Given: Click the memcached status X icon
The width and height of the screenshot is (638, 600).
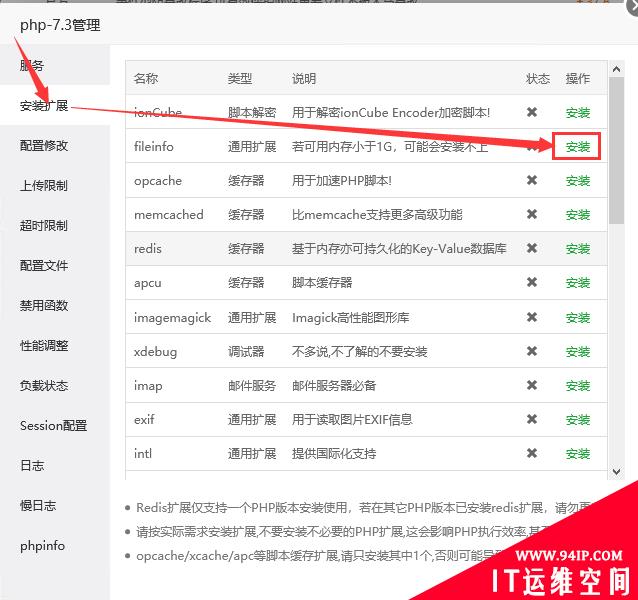Looking at the screenshot, I should click(532, 214).
